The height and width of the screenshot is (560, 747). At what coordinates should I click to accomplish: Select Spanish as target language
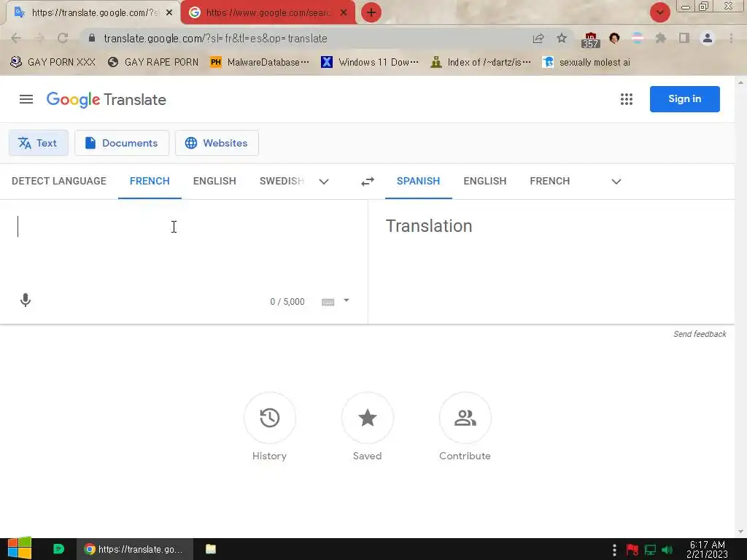(418, 181)
